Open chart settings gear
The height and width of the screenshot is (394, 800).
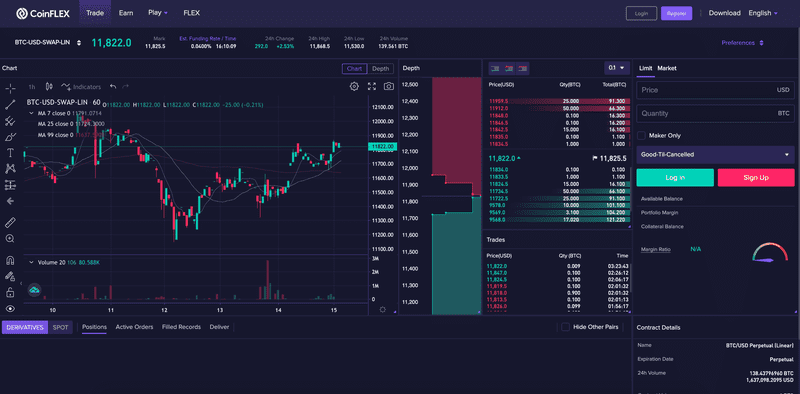[354, 86]
